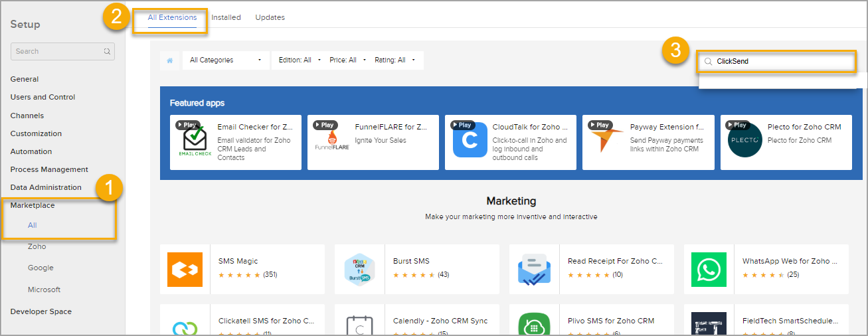Click the Burst SMS star rating
The height and width of the screenshot is (336, 868).
pyautogui.click(x=414, y=274)
